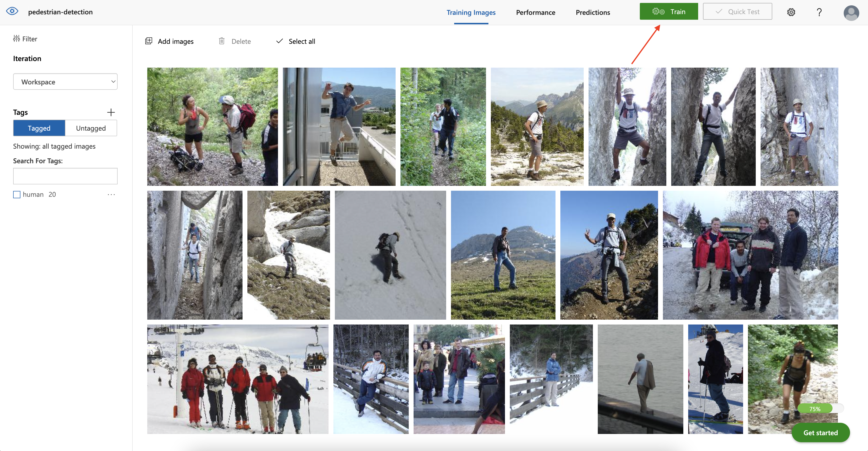Add a new tag with the plus icon
868x451 pixels.
[x=111, y=112]
